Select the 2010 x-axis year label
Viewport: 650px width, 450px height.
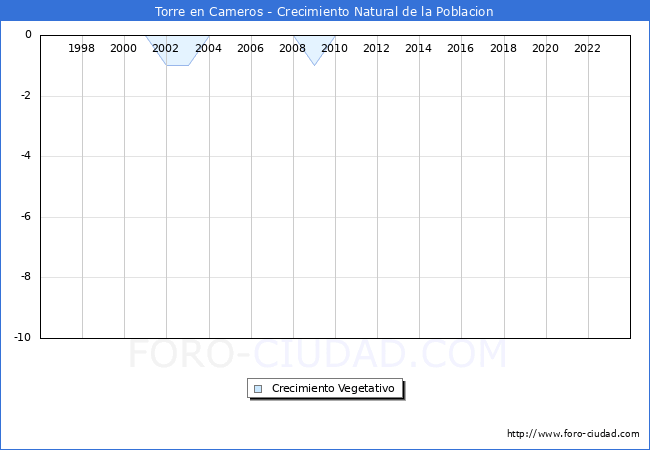point(335,48)
